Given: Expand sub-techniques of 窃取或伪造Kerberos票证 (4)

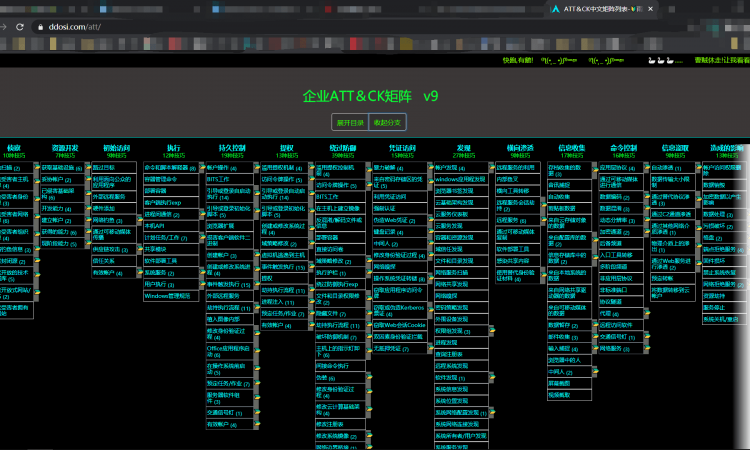Looking at the screenshot, I should point(430,311).
